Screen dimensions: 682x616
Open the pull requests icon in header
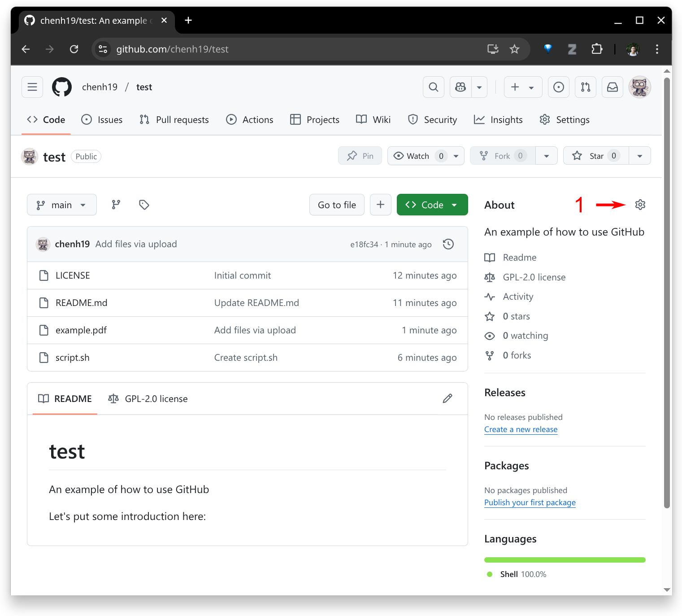tap(586, 87)
